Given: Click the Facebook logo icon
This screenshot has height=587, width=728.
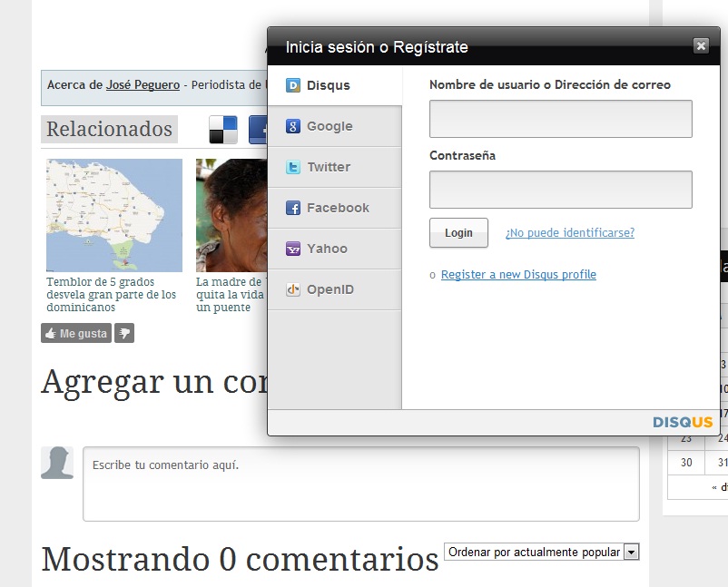Looking at the screenshot, I should click(293, 208).
